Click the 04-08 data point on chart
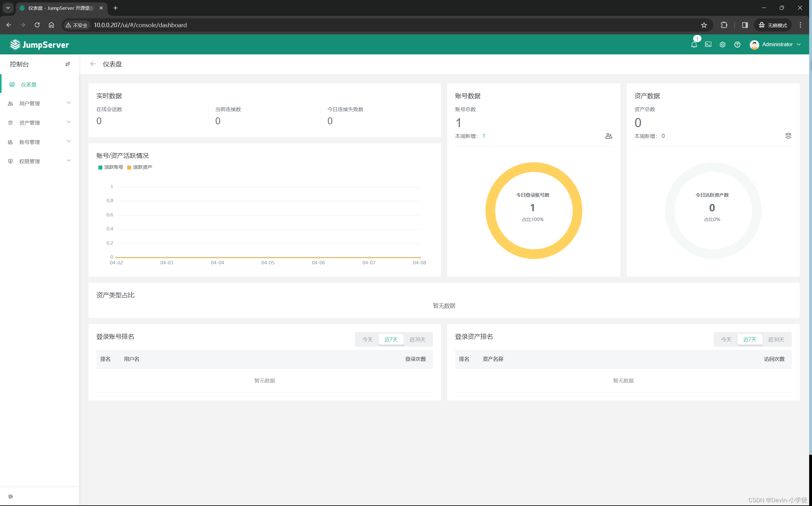The image size is (812, 506). click(419, 257)
